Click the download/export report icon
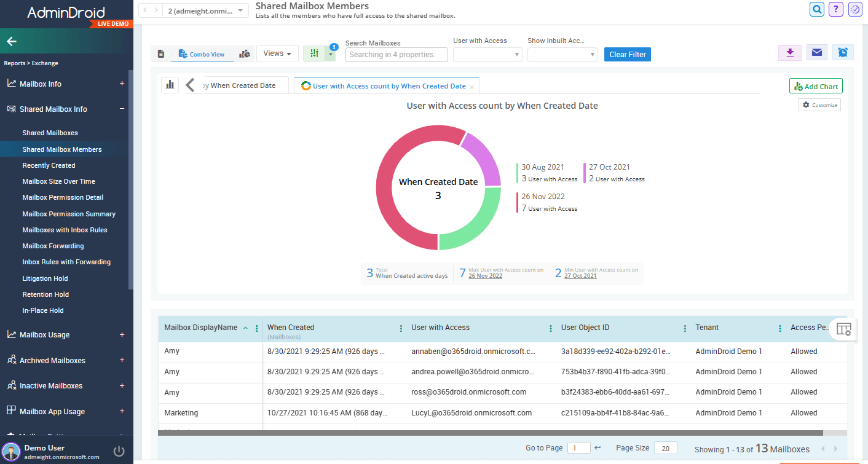868x464 pixels. [x=790, y=53]
